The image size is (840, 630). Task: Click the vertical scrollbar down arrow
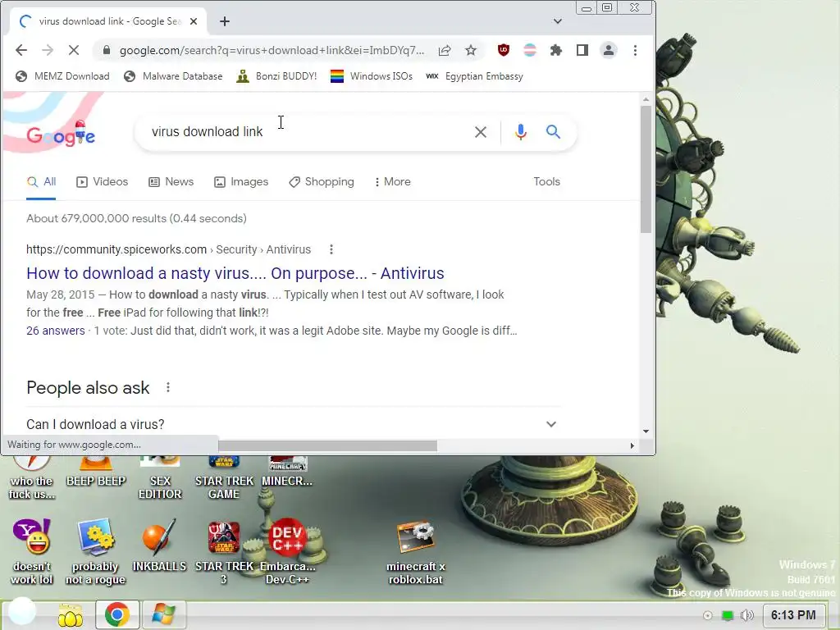tap(646, 431)
